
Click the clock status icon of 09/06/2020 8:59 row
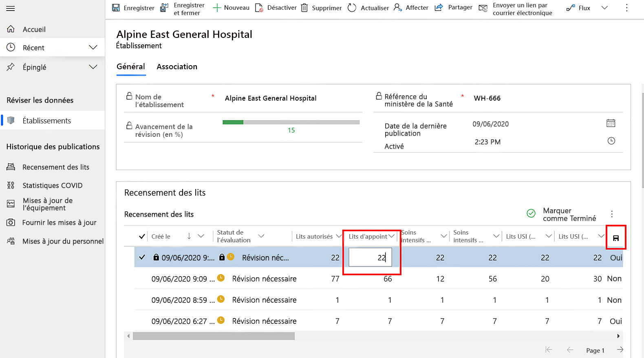221,299
